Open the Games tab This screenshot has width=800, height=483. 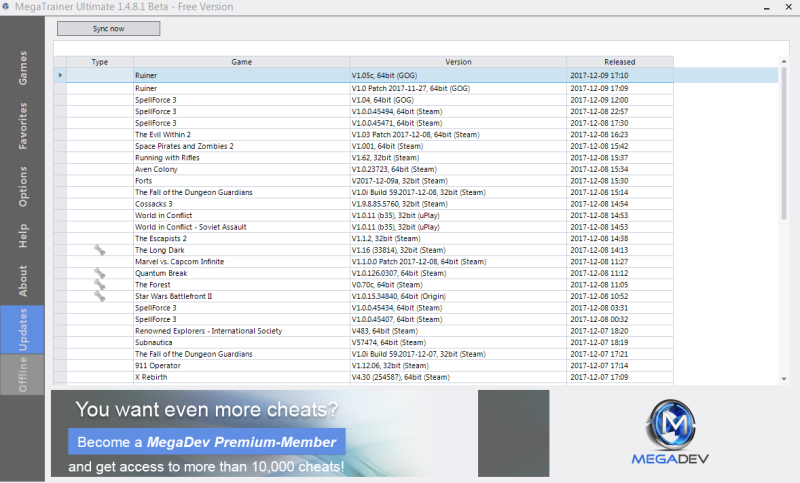coord(22,68)
